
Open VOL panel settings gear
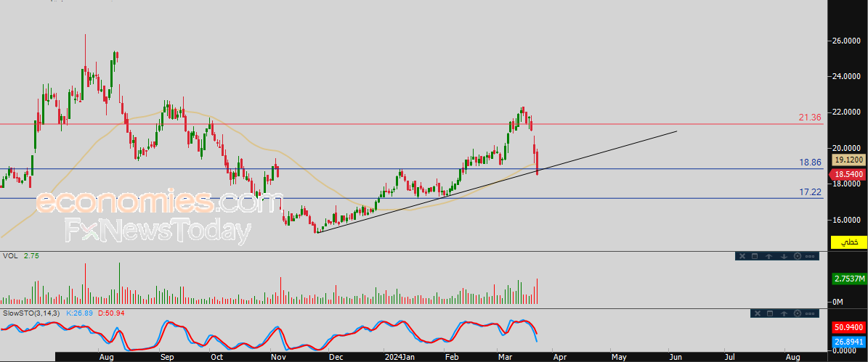[797, 256]
